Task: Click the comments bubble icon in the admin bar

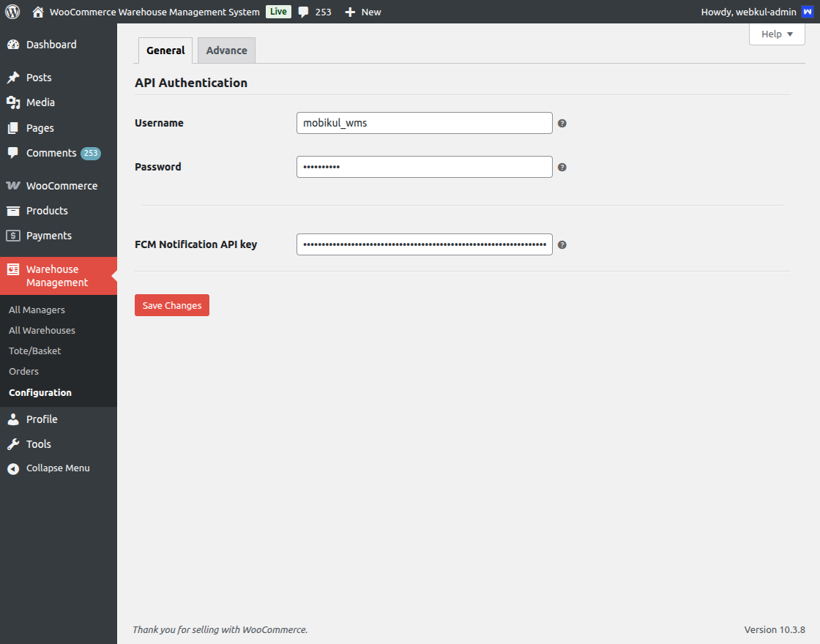Action: tap(303, 12)
